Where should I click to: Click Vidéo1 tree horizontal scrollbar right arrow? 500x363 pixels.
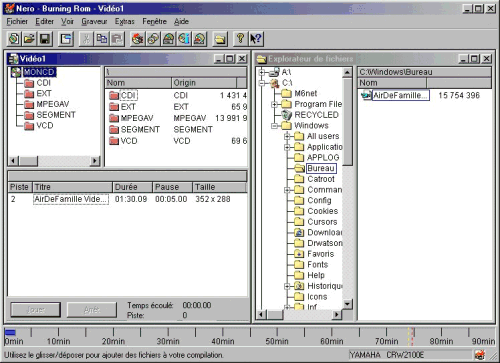(x=95, y=161)
